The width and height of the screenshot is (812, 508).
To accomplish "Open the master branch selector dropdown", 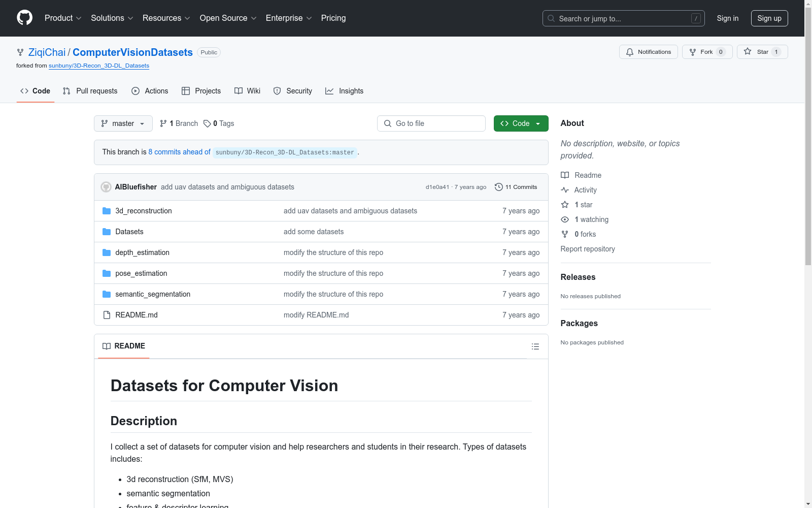I will click(123, 123).
